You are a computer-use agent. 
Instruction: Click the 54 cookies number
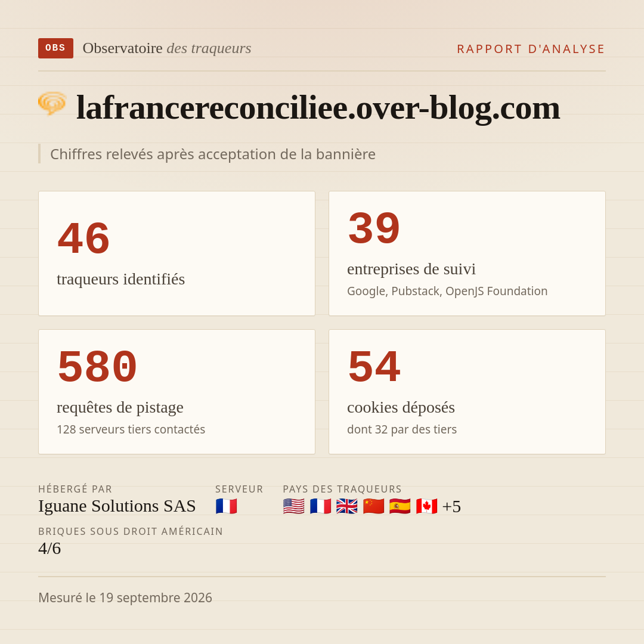point(374,366)
